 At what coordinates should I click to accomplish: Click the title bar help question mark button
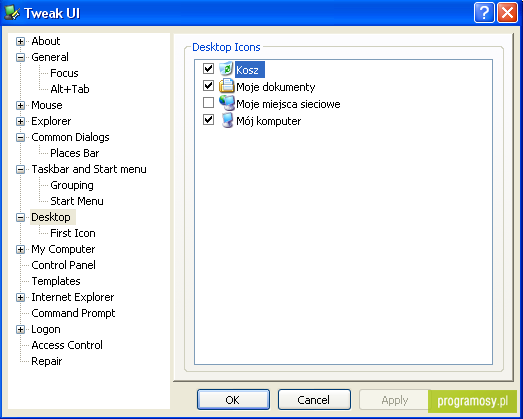[484, 13]
